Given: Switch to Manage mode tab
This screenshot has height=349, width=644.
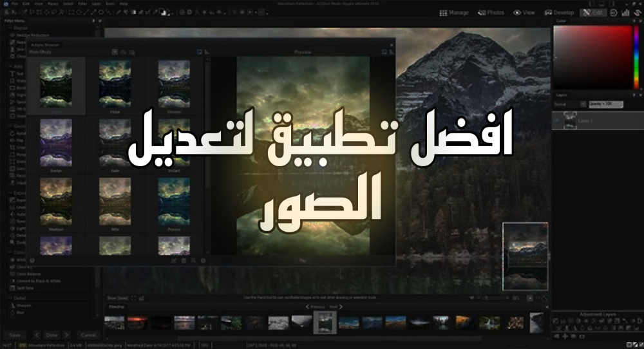Looking at the screenshot, I should (x=454, y=12).
